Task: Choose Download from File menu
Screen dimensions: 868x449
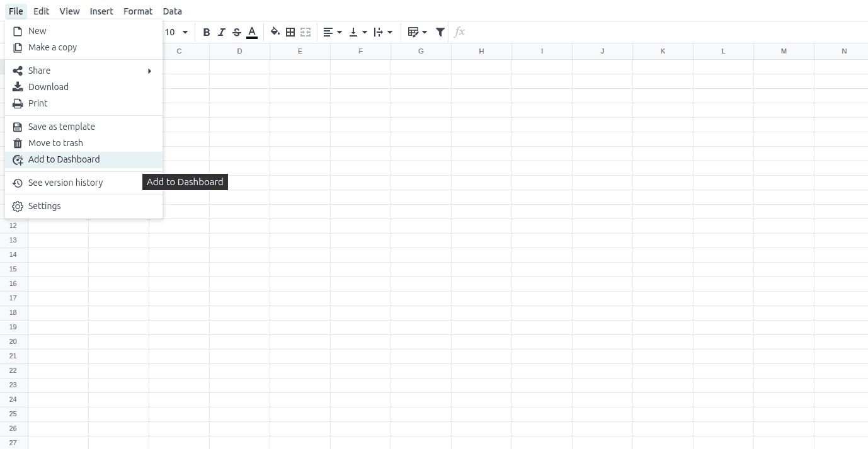Action: [84, 87]
